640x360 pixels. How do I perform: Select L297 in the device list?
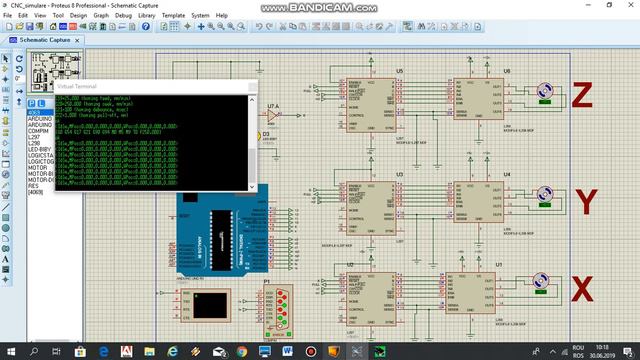[x=34, y=137]
